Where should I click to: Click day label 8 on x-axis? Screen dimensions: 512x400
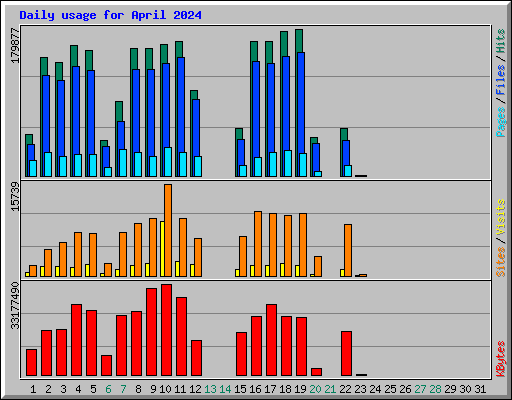tap(138, 389)
